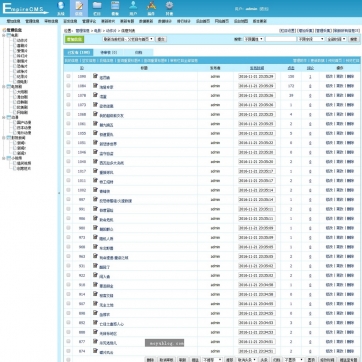Screen dimensions: 362x362
Task: Click the sidebar collapse arrow on the divider
Action: pos(59,193)
